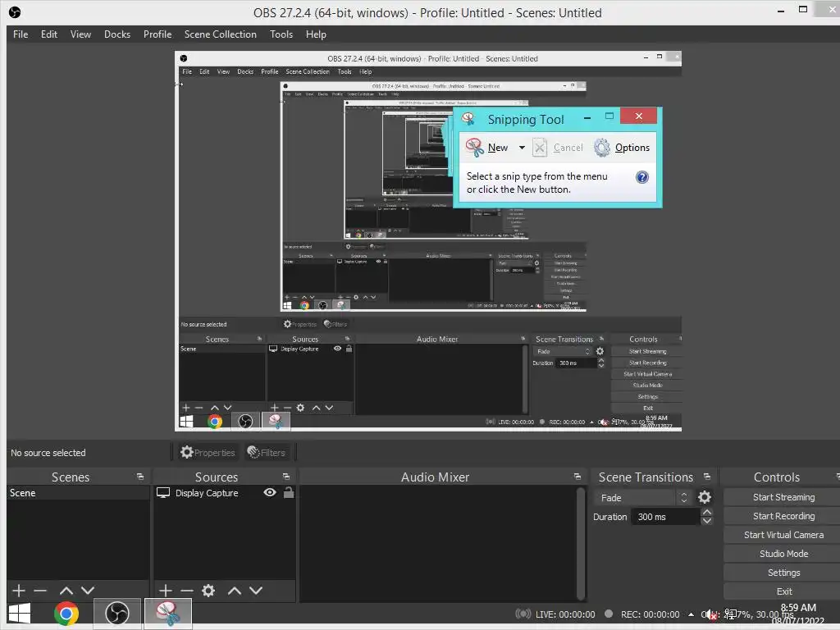Click the No source selected label
The width and height of the screenshot is (840, 630).
[x=48, y=453]
